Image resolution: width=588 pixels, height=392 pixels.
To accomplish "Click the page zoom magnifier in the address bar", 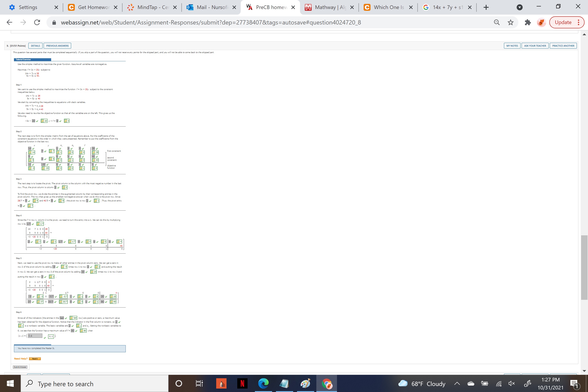I will [x=496, y=22].
